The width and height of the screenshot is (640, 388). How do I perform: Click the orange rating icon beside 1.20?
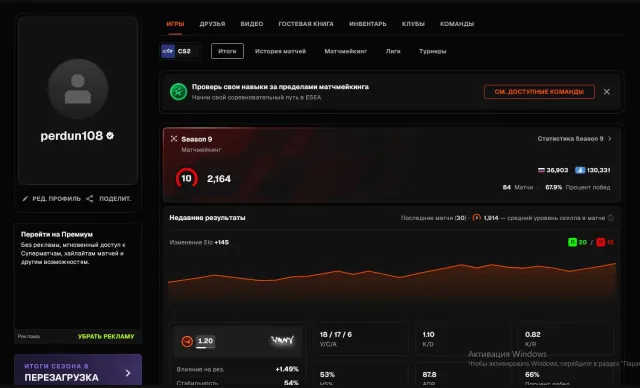(187, 341)
